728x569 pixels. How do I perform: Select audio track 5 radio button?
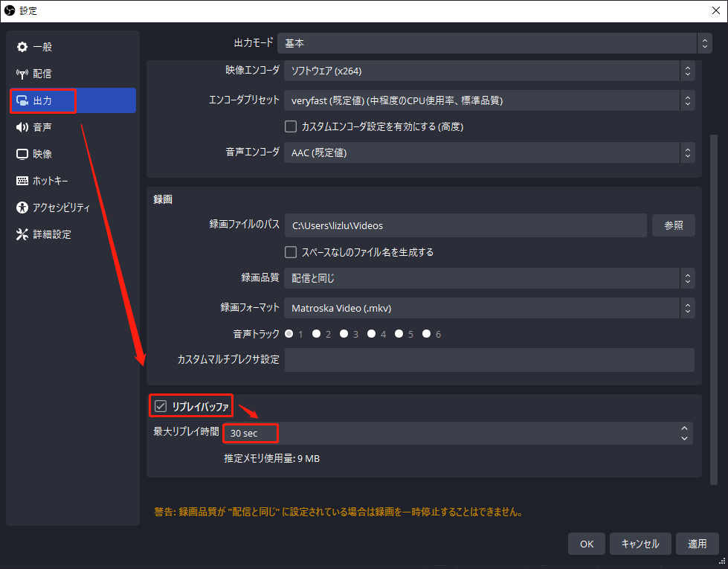coord(399,334)
